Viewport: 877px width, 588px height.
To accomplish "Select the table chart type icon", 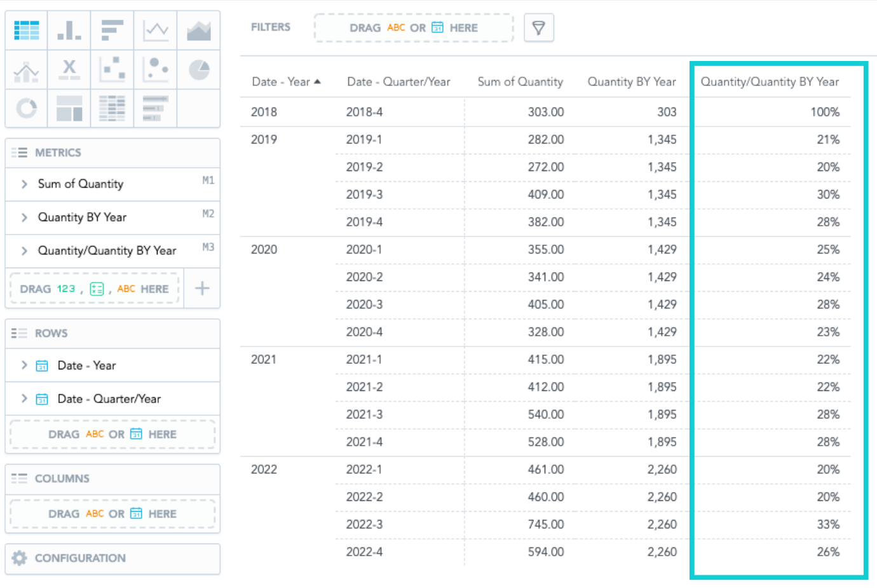I will (26, 30).
